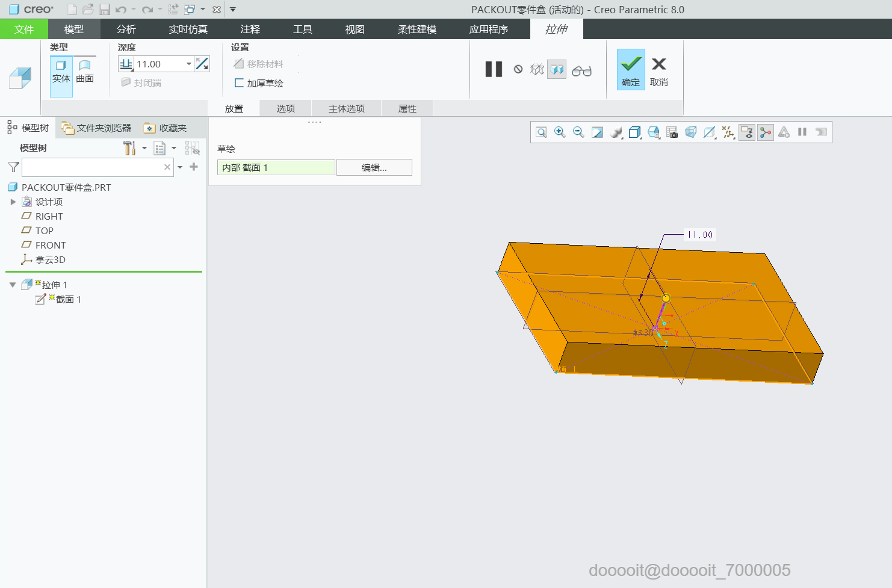Select 曲面 (Surface) extrude type
The height and width of the screenshot is (588, 892).
85,72
